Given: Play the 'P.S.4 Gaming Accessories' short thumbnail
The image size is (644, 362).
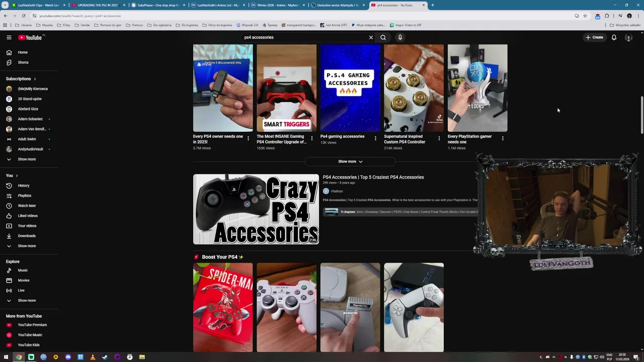Looking at the screenshot, I should (x=350, y=88).
